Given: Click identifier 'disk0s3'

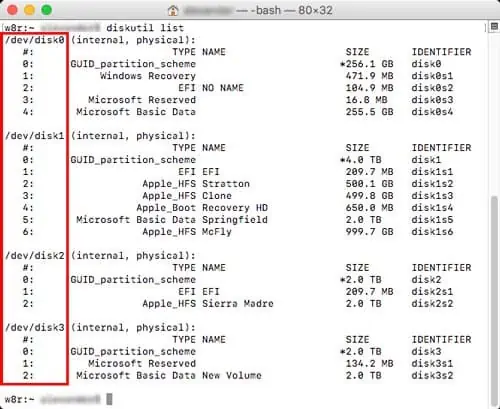Looking at the screenshot, I should tap(432, 100).
